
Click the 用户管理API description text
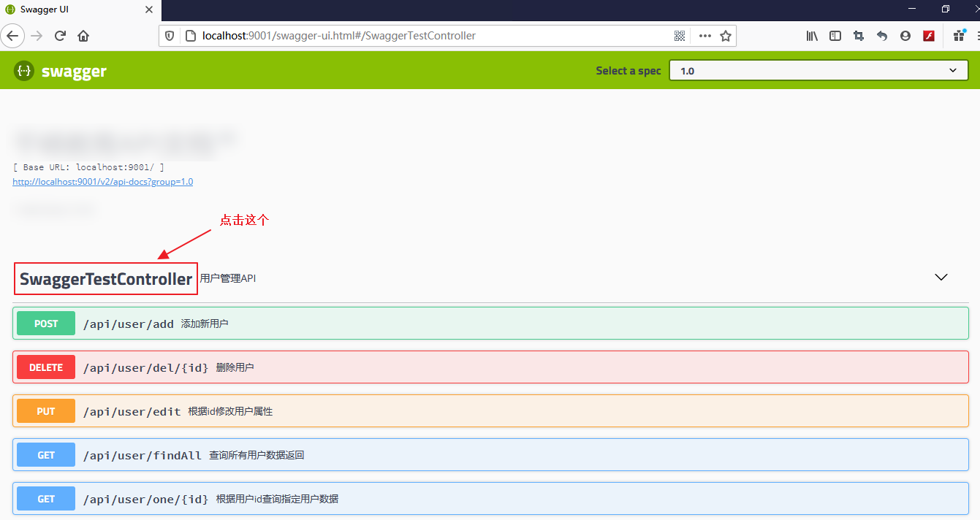pos(228,278)
